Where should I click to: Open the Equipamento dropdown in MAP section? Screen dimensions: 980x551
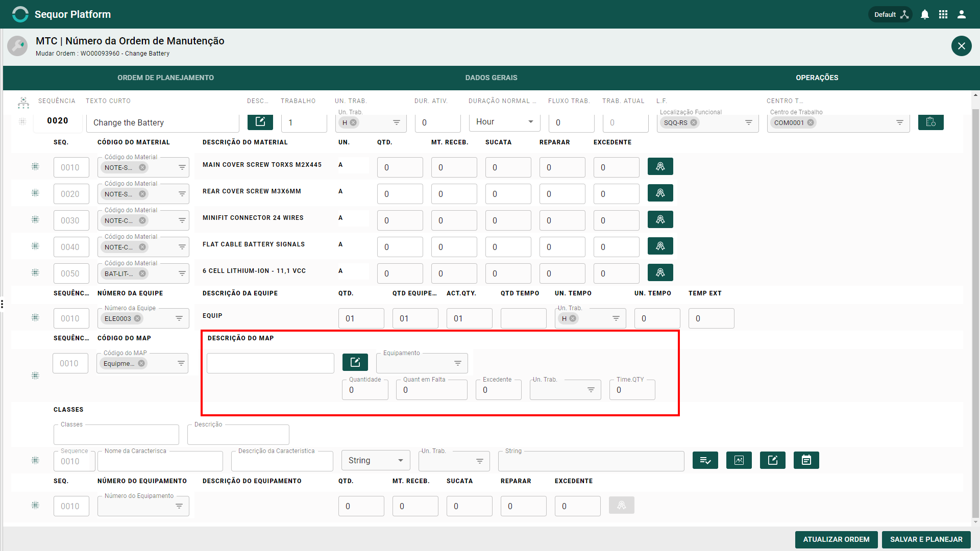pos(458,363)
